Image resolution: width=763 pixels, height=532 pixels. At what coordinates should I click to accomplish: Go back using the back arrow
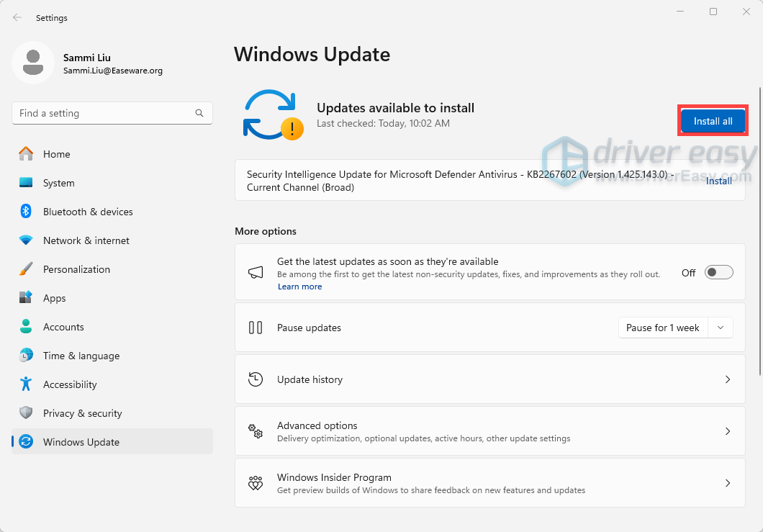point(17,17)
